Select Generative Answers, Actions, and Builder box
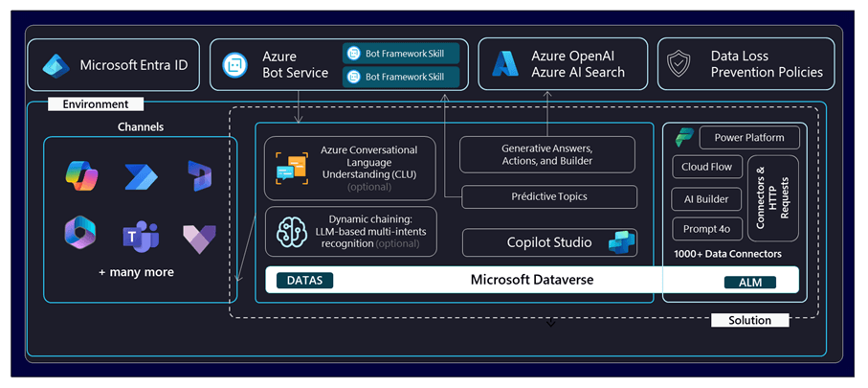This screenshot has width=868, height=388. 547,154
